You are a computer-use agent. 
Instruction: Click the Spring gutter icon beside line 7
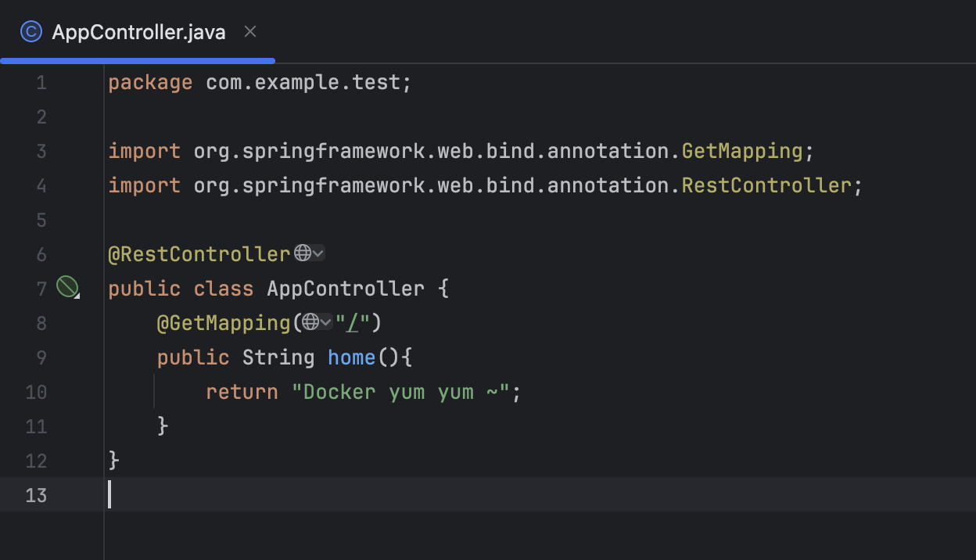click(x=67, y=287)
